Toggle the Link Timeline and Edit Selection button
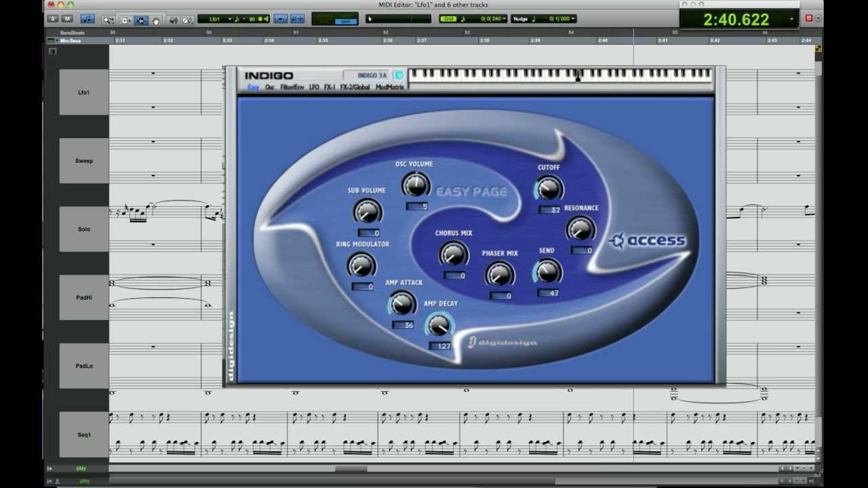 click(x=281, y=19)
